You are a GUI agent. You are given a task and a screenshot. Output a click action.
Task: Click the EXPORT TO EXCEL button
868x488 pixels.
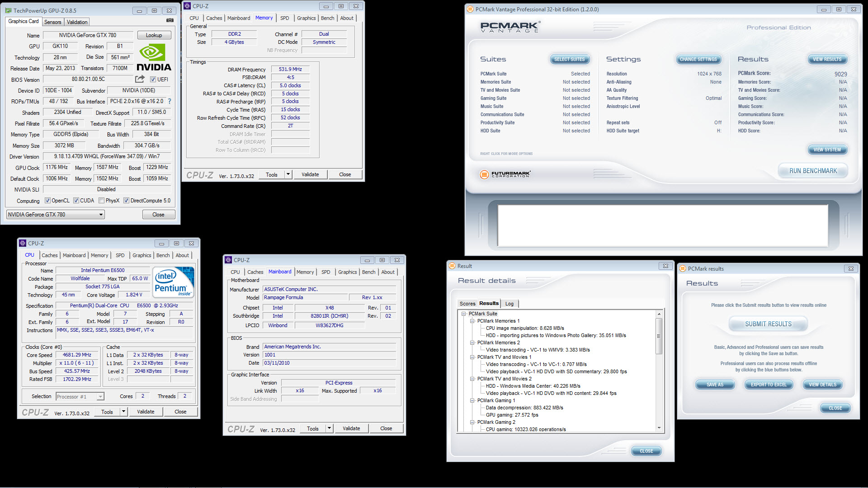click(769, 385)
